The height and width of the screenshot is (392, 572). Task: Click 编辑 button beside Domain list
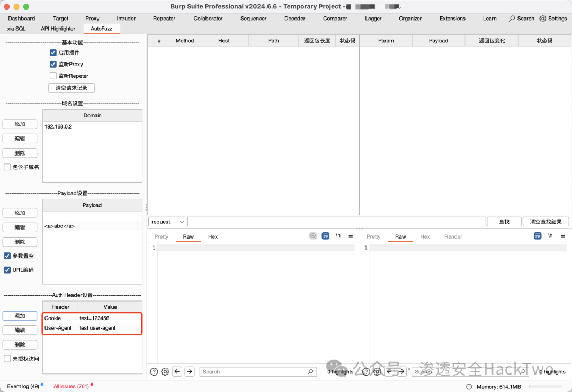pos(20,139)
